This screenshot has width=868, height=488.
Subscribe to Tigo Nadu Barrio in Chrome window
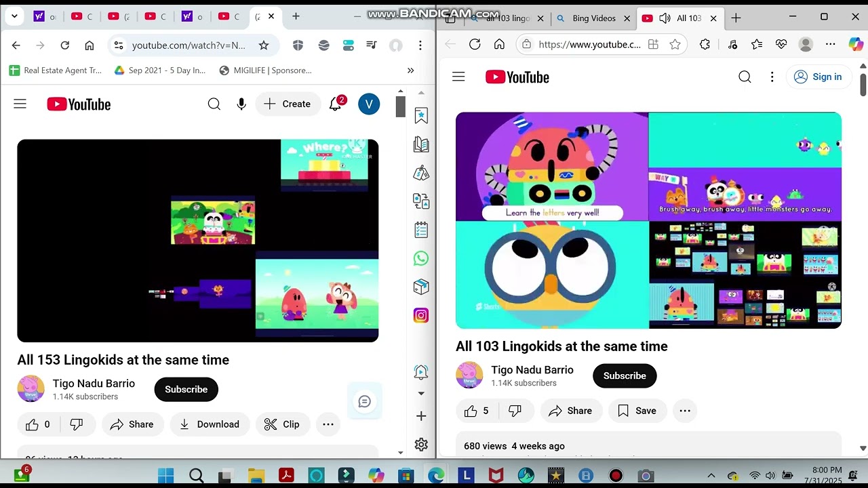point(186,389)
